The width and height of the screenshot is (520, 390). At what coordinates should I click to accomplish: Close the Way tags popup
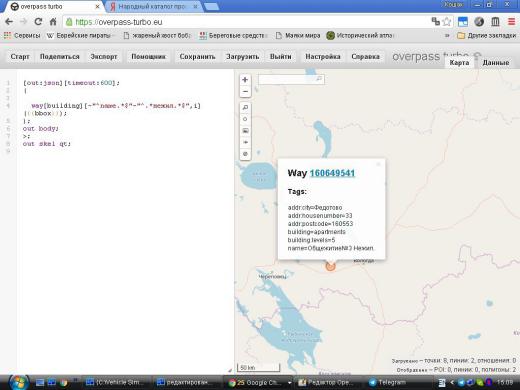(378, 164)
